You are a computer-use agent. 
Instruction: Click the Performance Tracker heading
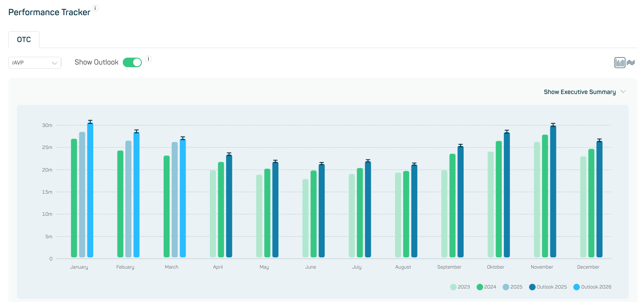pos(49,12)
